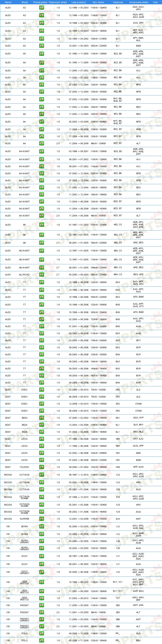This screenshot has height=644, width=162.
Task: Click the fuel icon in the Audi A3 AQA, AGU, ARX row
Action: click(x=42, y=8)
